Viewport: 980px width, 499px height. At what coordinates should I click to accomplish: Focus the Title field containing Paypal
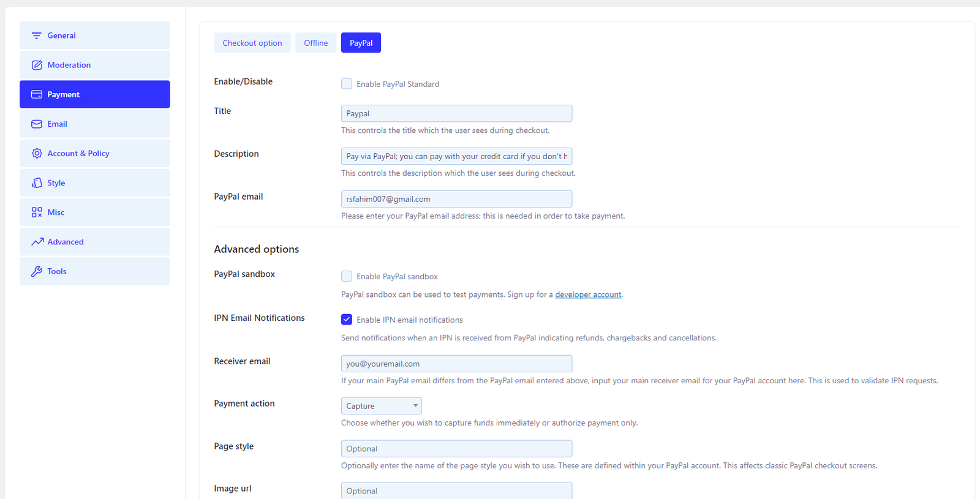456,113
